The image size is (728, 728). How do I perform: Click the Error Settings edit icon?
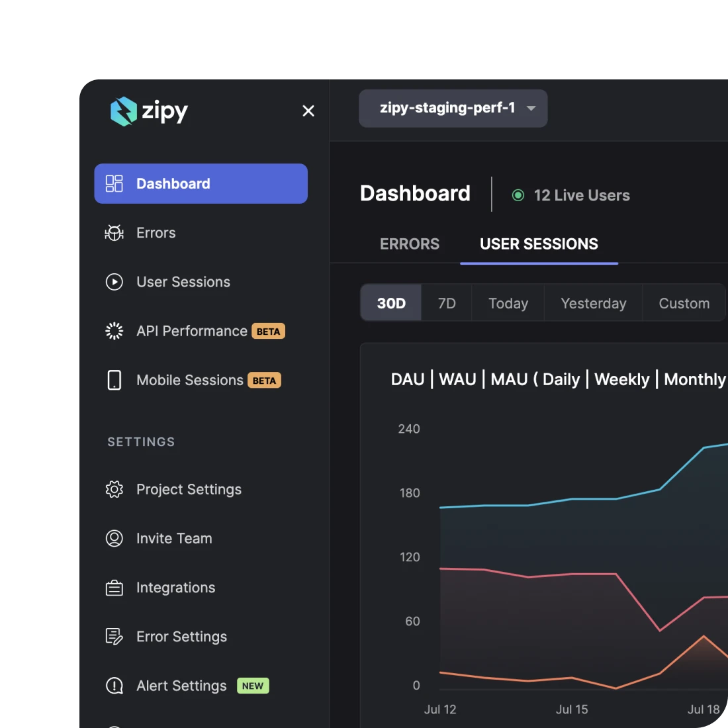coord(114,637)
